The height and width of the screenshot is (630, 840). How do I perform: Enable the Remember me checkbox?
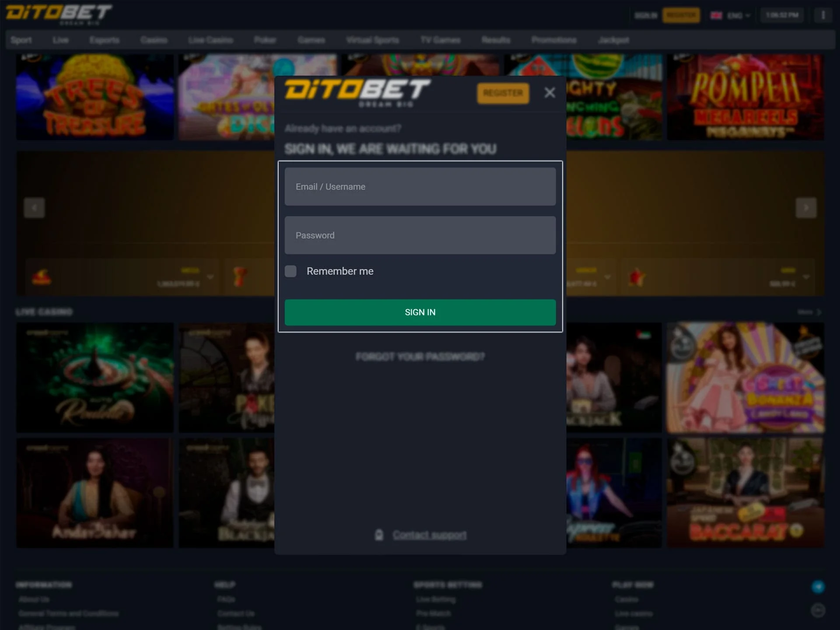click(x=290, y=271)
